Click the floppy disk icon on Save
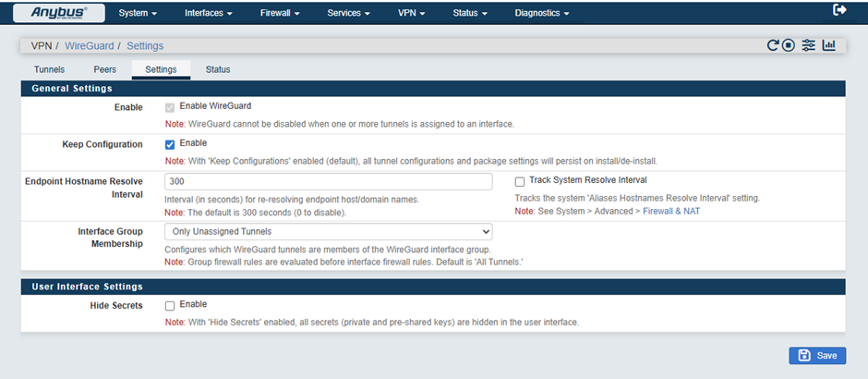Image resolution: width=868 pixels, height=379 pixels. click(x=804, y=356)
